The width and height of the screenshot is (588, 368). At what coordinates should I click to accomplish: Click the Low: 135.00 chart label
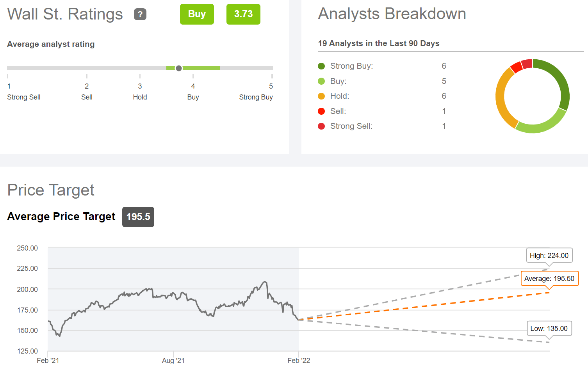549,329
